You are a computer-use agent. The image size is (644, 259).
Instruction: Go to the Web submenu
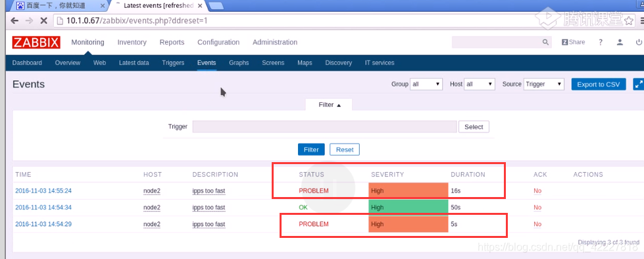tap(99, 63)
